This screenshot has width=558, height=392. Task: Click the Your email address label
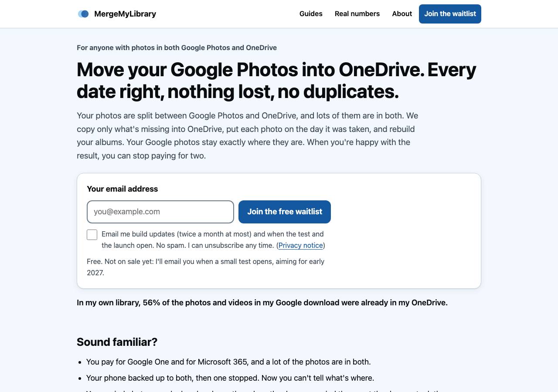pos(122,189)
